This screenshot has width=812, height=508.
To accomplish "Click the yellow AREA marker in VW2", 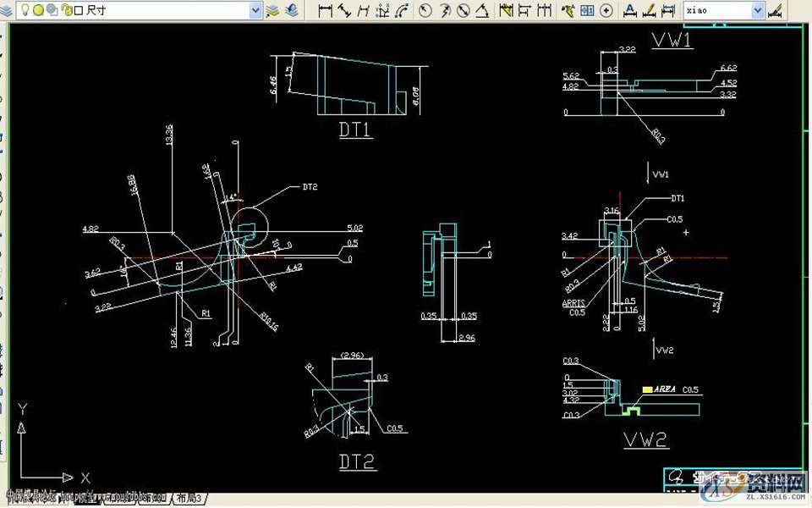I will (x=648, y=389).
